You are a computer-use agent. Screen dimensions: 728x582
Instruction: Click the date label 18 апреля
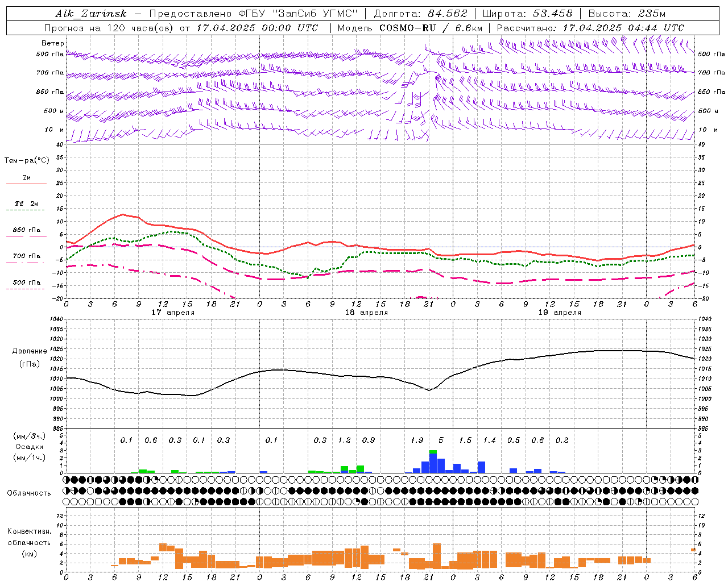pos(366,313)
